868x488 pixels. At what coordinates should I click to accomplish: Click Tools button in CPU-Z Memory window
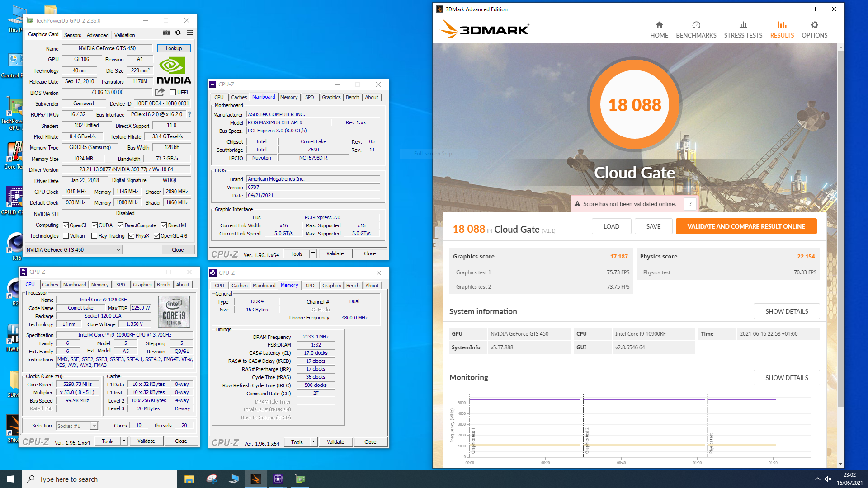[297, 442]
